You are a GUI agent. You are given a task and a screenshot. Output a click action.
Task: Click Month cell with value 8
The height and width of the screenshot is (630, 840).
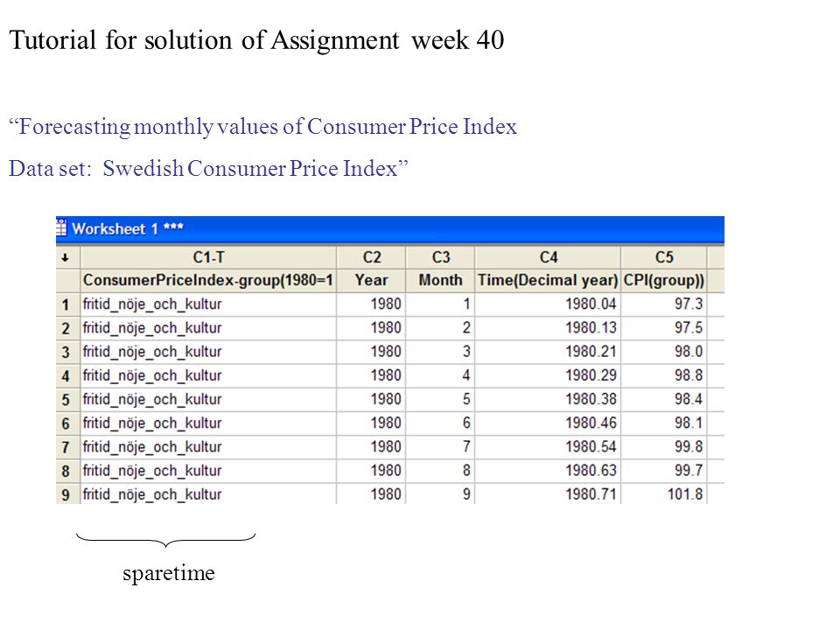click(x=440, y=471)
